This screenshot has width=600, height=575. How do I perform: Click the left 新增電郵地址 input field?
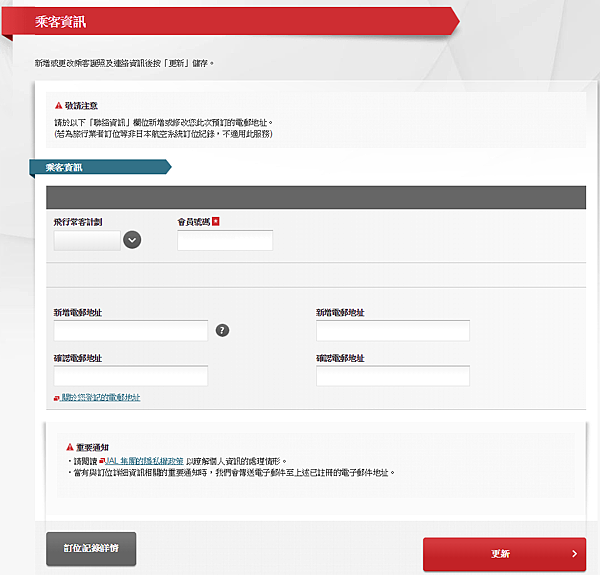[x=131, y=331]
